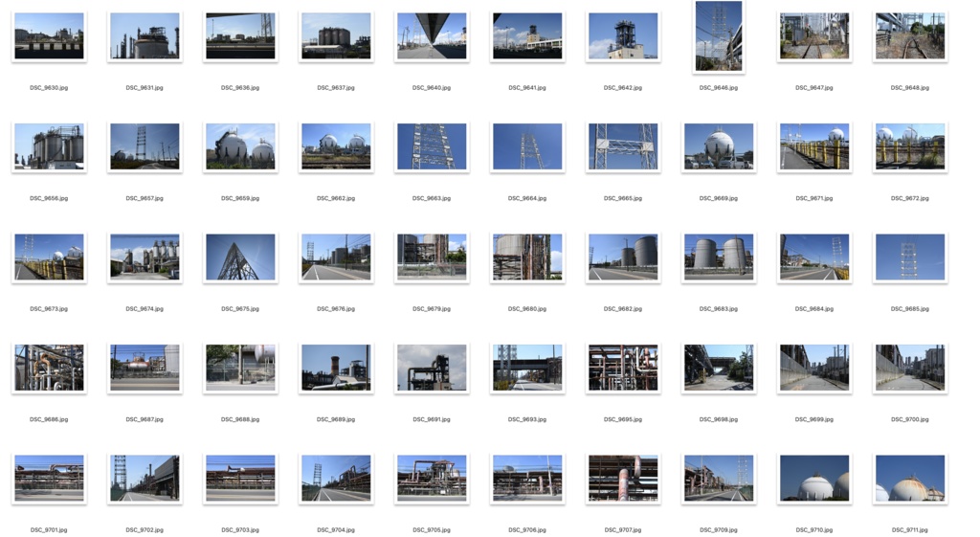The width and height of the screenshot is (980, 537).
Task: Select the DSC_9705.jpg photo thumbnail
Action: (x=432, y=479)
